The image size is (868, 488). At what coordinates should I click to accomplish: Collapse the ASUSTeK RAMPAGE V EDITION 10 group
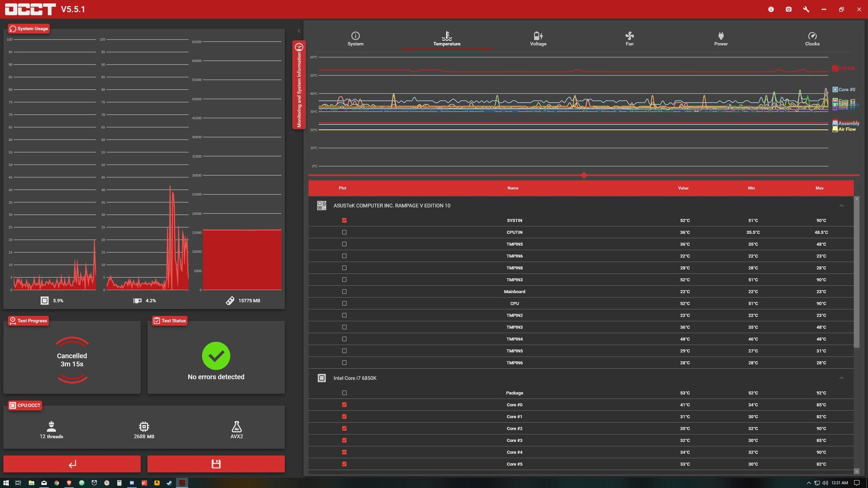[x=841, y=206]
